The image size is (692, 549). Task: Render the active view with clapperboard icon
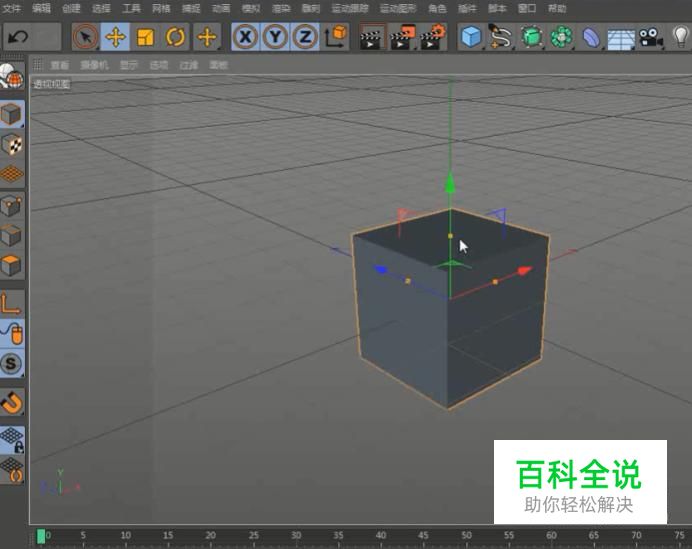pos(372,37)
